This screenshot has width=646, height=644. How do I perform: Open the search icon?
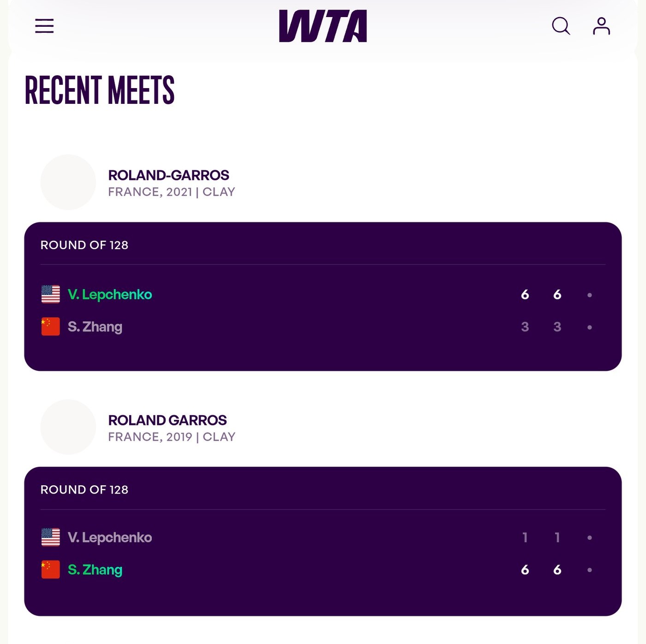point(561,26)
